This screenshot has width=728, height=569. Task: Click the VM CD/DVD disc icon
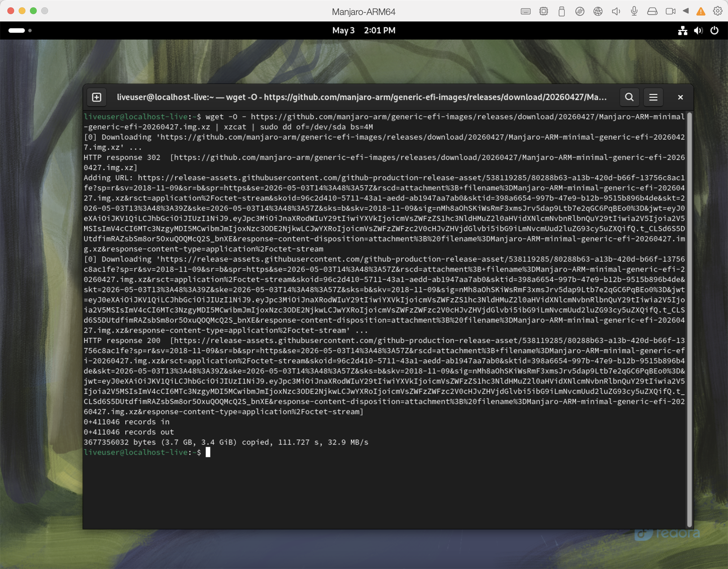coord(580,12)
